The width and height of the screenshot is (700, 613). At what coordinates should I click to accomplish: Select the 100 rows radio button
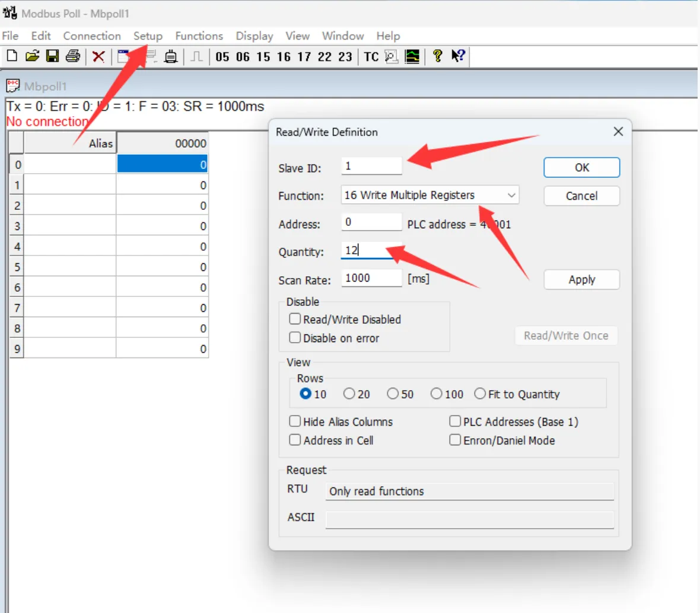pyautogui.click(x=437, y=393)
